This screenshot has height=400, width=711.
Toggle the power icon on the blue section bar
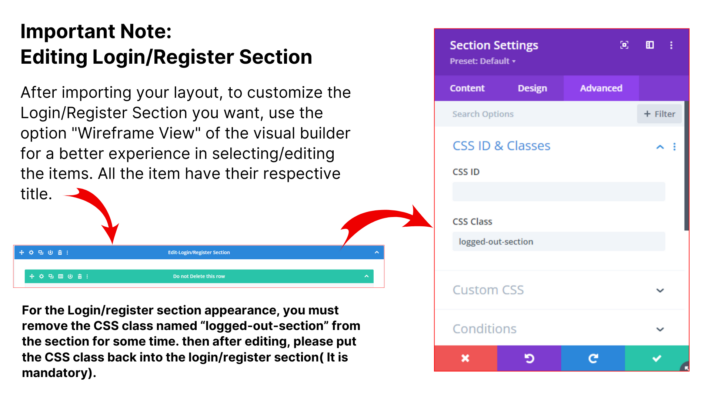click(x=50, y=253)
